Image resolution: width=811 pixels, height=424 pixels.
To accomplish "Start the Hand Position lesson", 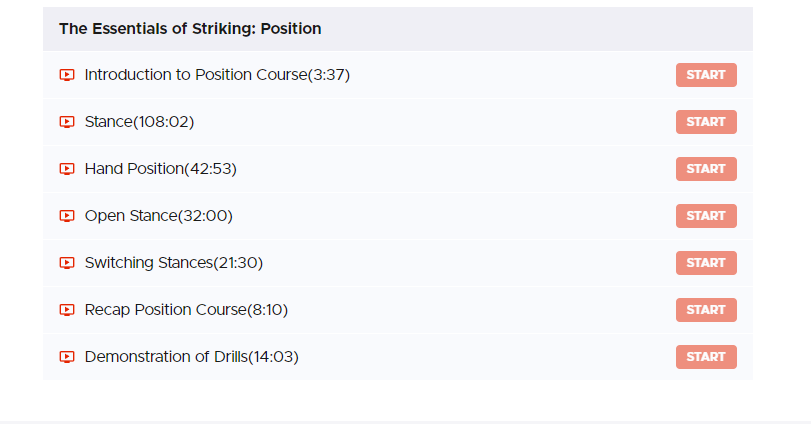I will coord(706,169).
